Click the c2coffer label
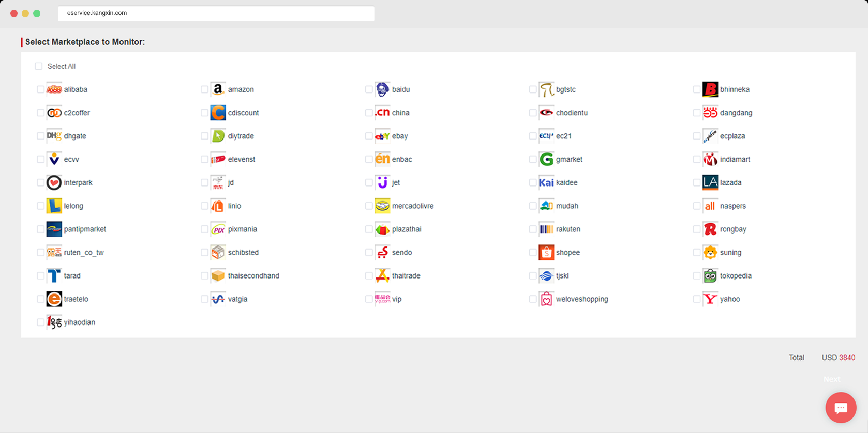 click(77, 113)
